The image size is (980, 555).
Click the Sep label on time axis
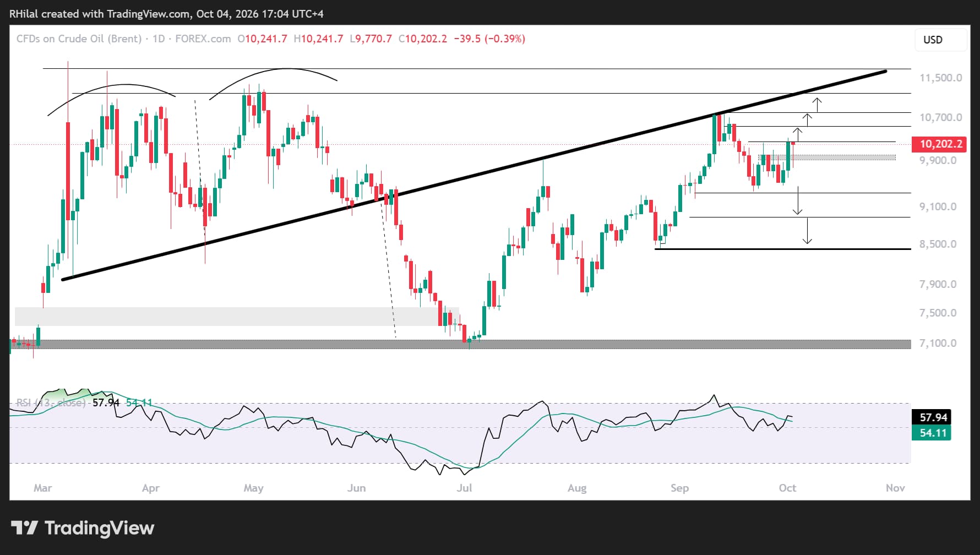(x=679, y=488)
